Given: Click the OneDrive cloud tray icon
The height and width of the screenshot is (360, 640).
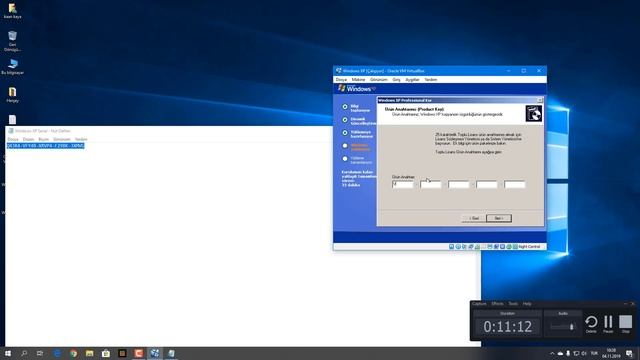Looking at the screenshot, I should click(x=560, y=353).
